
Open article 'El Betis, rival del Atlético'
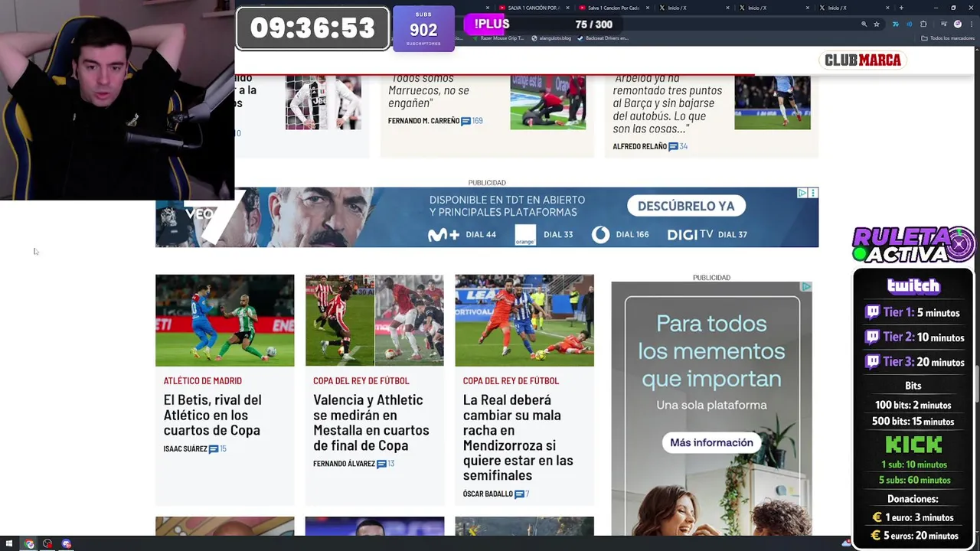[x=212, y=415]
